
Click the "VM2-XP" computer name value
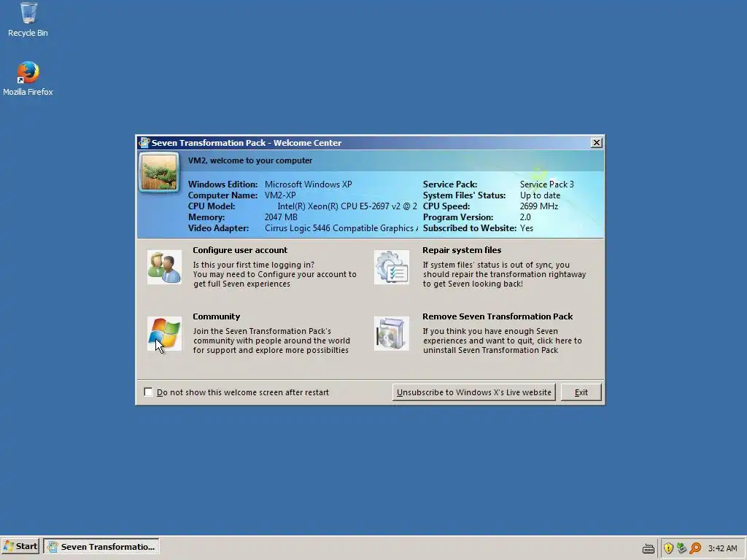tap(280, 195)
